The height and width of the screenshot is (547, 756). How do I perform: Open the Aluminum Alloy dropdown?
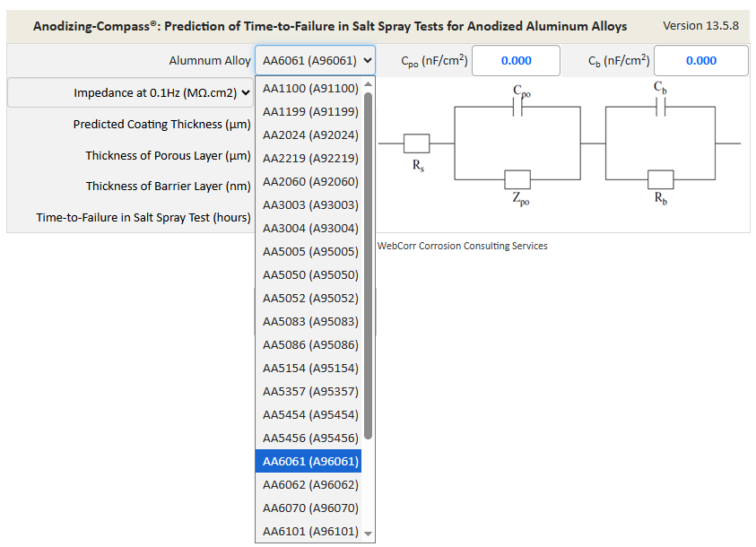pyautogui.click(x=315, y=61)
